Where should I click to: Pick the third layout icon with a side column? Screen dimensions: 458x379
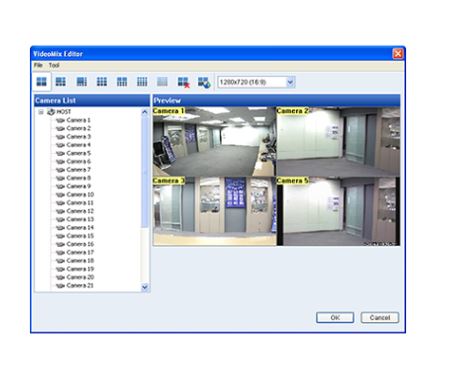(x=82, y=82)
